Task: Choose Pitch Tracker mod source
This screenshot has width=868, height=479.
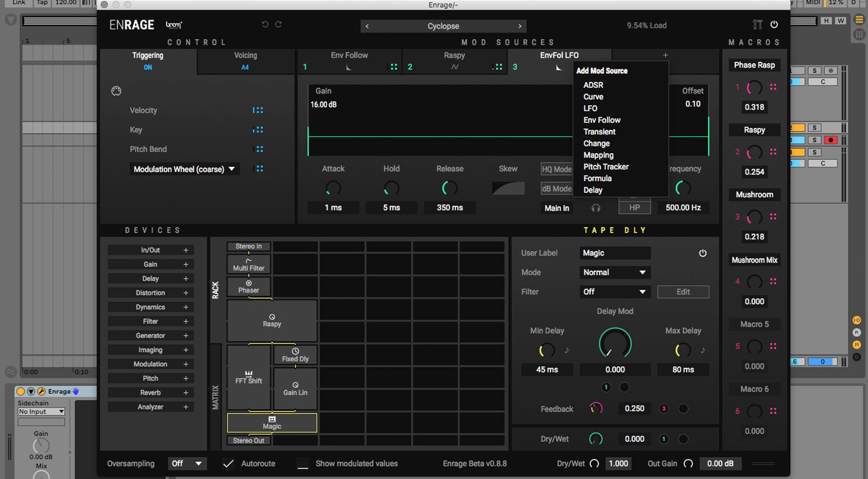Action: point(606,167)
